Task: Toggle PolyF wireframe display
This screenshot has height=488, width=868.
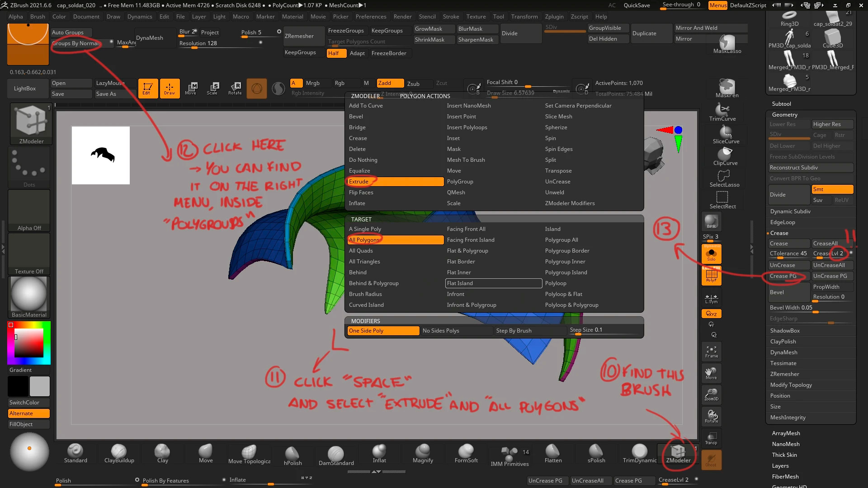Action: tap(711, 275)
